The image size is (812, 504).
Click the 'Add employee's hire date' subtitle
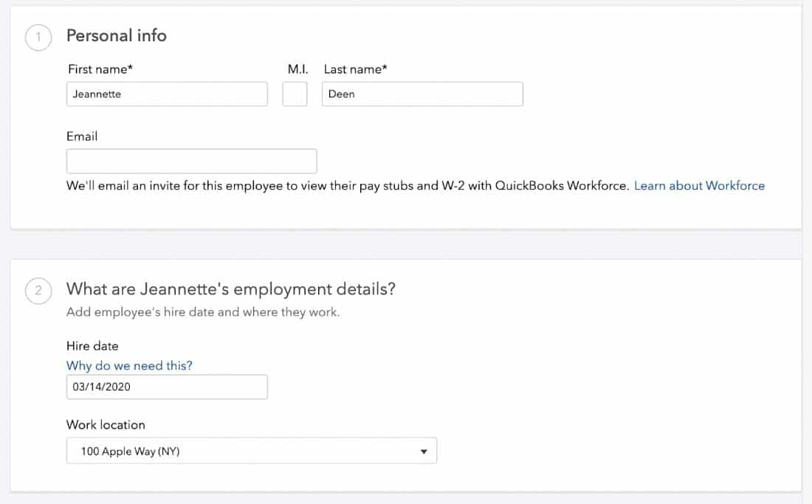click(x=203, y=311)
